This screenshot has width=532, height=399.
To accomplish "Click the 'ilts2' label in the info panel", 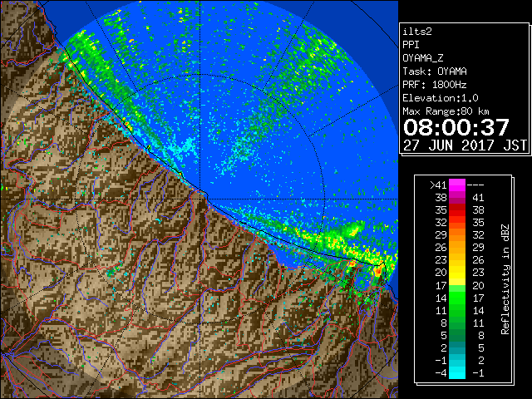I will [417, 32].
